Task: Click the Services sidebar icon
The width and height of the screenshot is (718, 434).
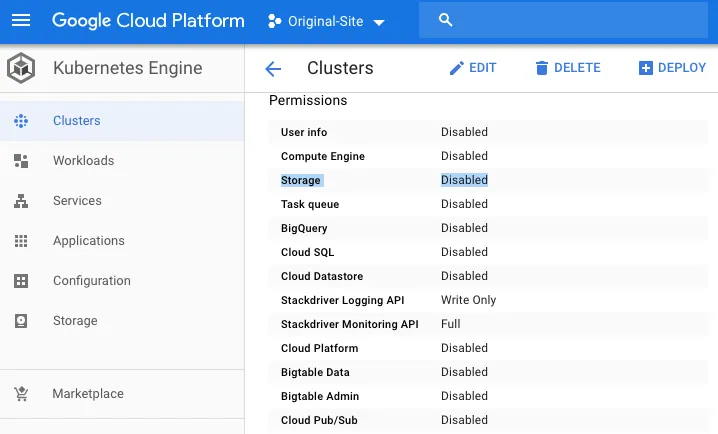Action: [21, 201]
